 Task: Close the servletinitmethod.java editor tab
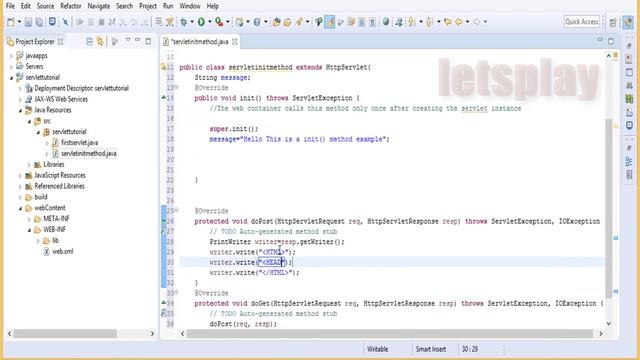click(x=235, y=42)
